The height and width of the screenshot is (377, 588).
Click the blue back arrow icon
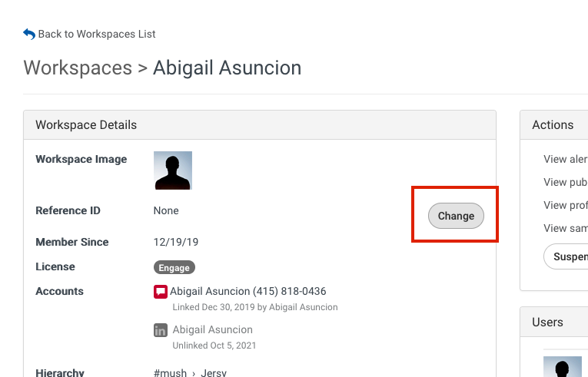click(x=29, y=34)
